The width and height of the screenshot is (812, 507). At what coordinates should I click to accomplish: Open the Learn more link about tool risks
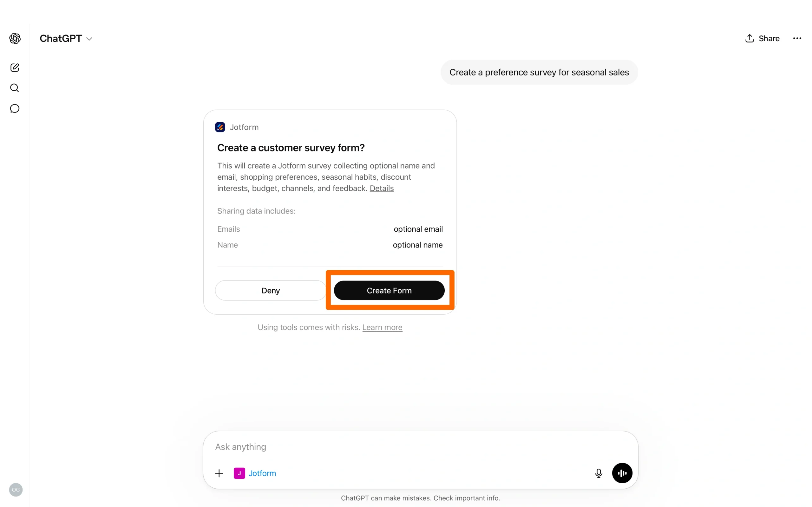(382, 327)
